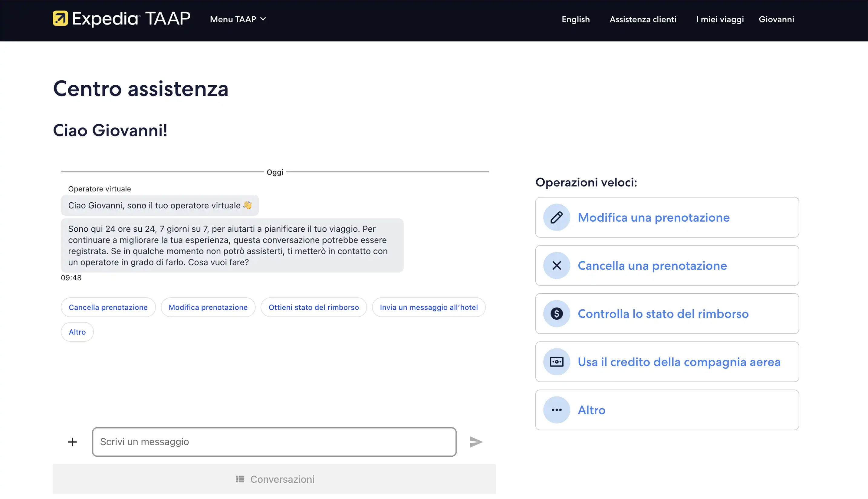This screenshot has width=868, height=499.
Task: Click the Operazioni veloci heading
Action: point(586,182)
